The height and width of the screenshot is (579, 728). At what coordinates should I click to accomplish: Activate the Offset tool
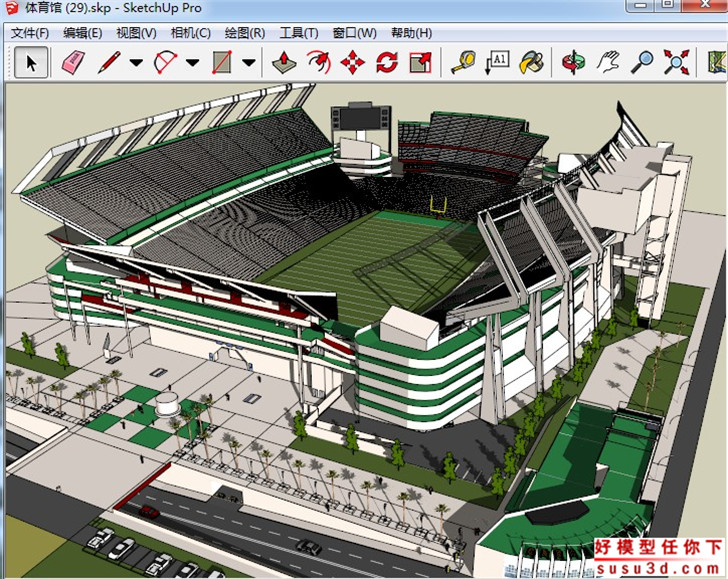pyautogui.click(x=319, y=62)
